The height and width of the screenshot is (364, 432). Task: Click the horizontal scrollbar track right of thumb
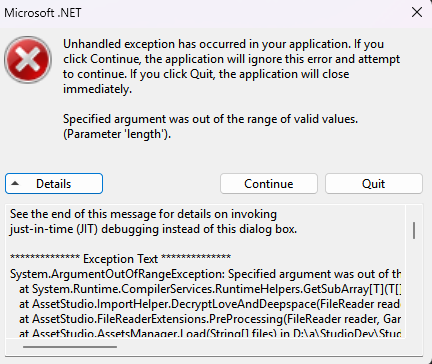260,347
